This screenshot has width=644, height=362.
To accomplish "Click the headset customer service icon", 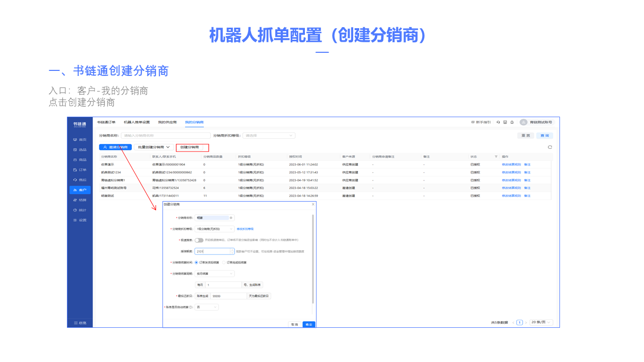I will tap(498, 122).
